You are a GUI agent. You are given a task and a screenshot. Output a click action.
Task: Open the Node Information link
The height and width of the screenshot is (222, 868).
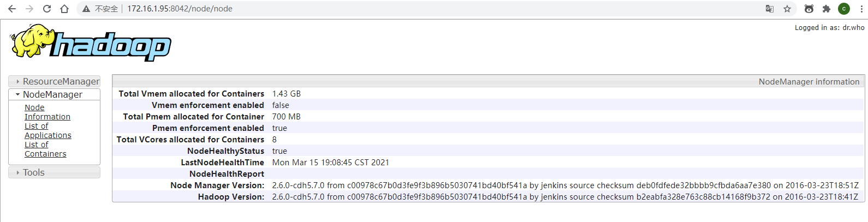point(47,112)
